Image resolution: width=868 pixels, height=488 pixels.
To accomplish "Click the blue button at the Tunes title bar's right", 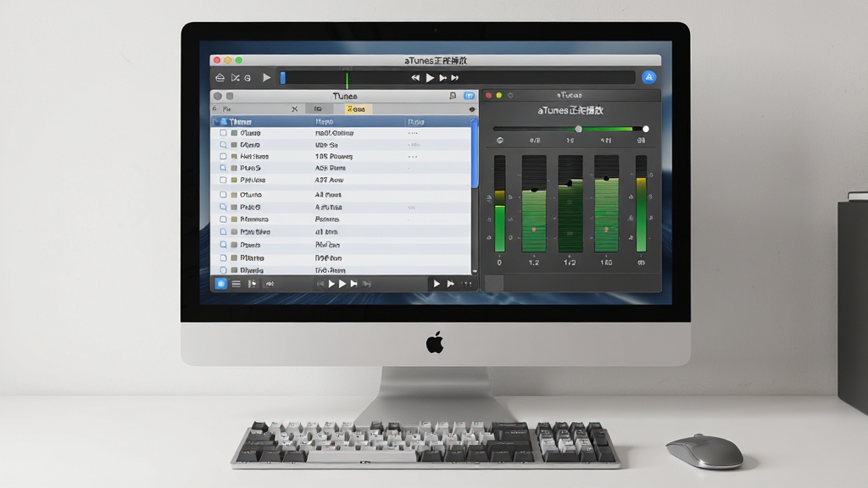I will point(469,96).
